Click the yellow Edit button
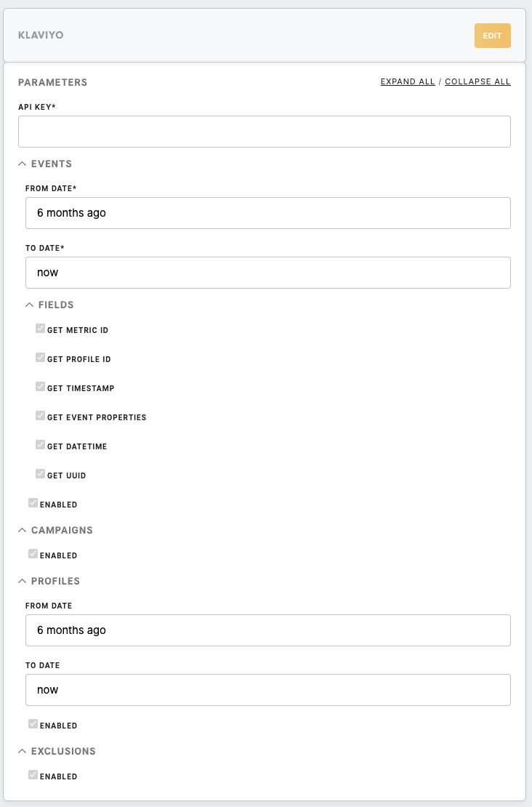The width and height of the screenshot is (532, 807). (492, 36)
